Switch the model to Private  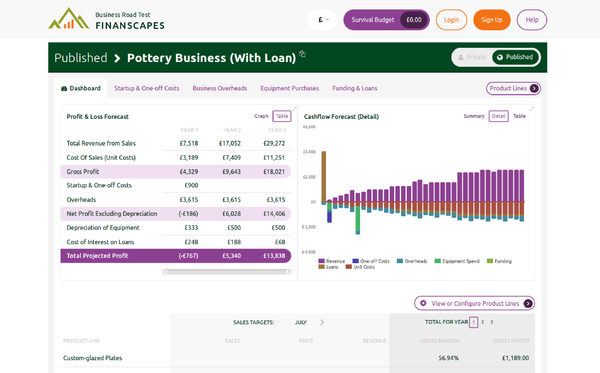point(472,57)
